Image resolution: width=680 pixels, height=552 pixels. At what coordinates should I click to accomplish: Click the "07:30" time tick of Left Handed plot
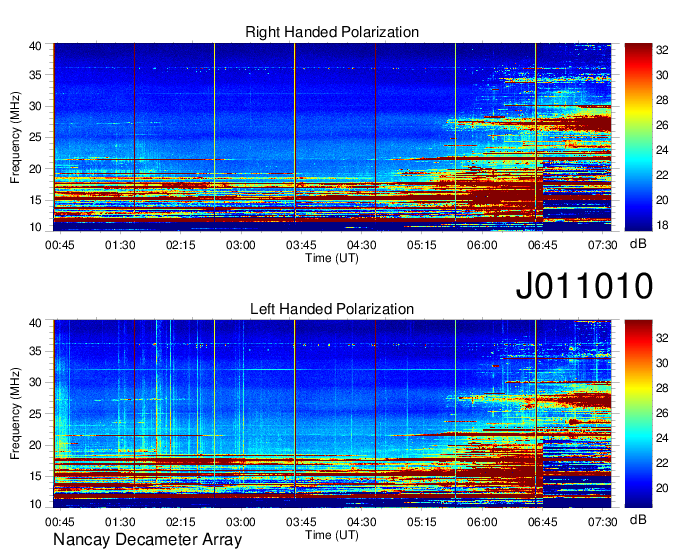[x=602, y=522]
